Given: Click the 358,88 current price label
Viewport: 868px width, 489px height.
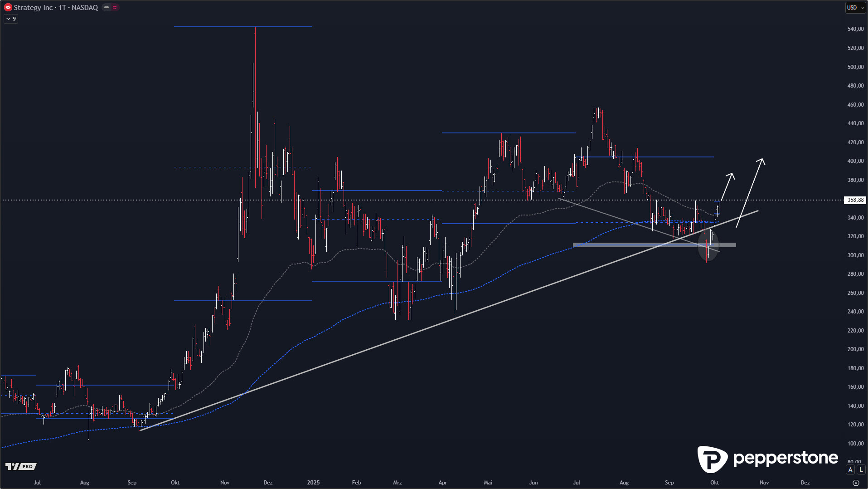Looking at the screenshot, I should click(x=855, y=200).
